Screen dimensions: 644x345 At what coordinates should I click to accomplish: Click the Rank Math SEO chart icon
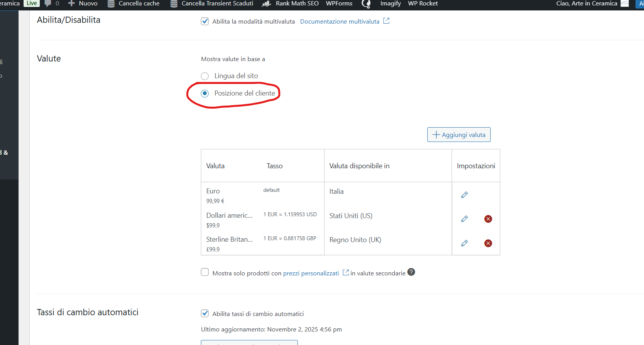point(267,3)
